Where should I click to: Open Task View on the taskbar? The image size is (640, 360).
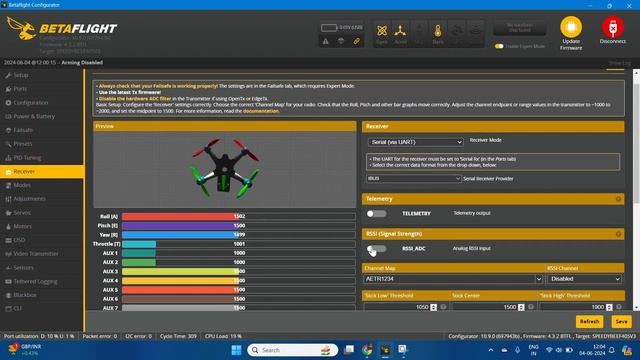[x=349, y=350]
